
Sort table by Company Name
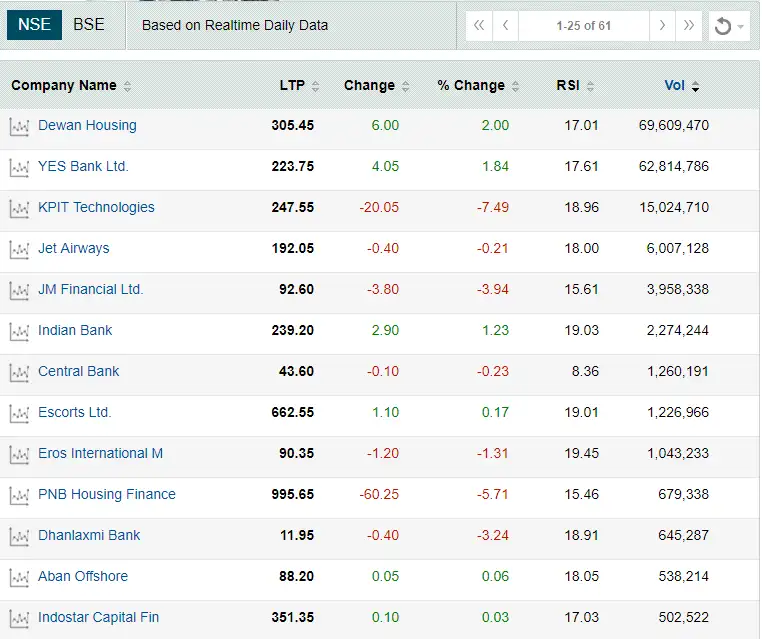[71, 86]
